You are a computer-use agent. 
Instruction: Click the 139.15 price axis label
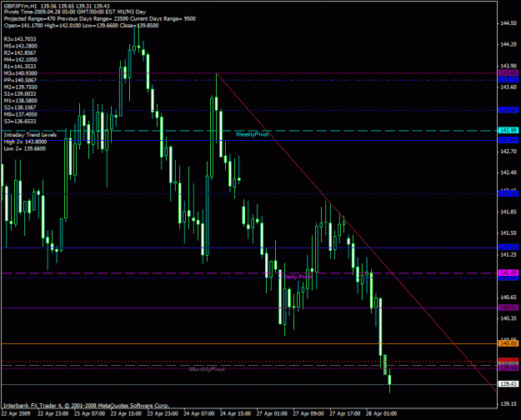[x=508, y=403]
